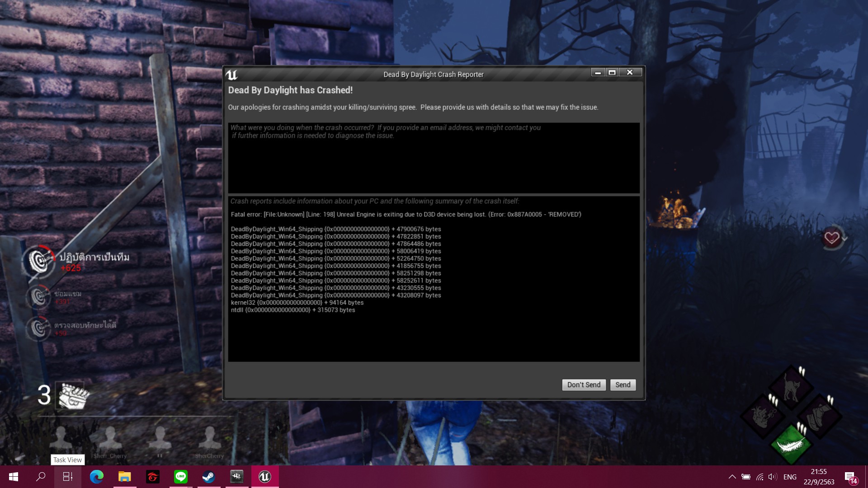Open Task View from taskbar
Viewport: 868px width, 488px height.
coord(68,477)
